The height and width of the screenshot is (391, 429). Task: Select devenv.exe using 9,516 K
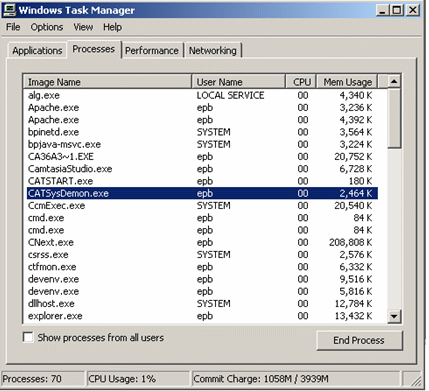[x=202, y=279]
